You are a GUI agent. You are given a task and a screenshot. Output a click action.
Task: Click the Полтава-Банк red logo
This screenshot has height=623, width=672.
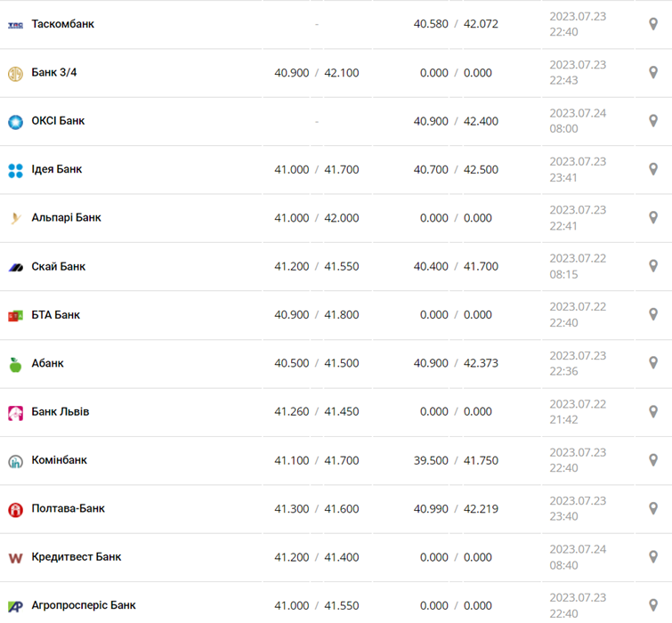pos(15,509)
